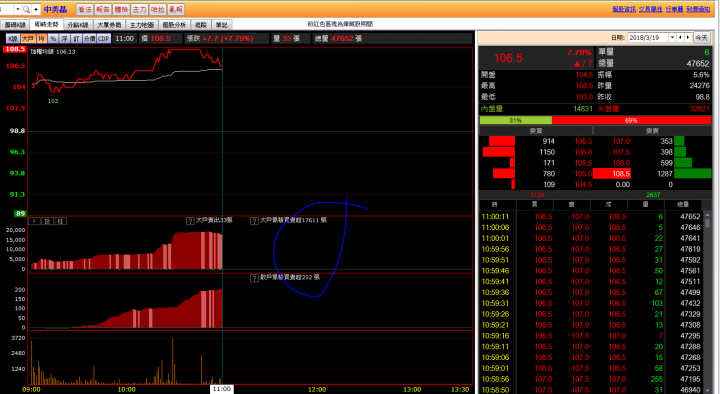Click the 時 column header in trade list
The width and height of the screenshot is (720, 394).
(x=495, y=204)
